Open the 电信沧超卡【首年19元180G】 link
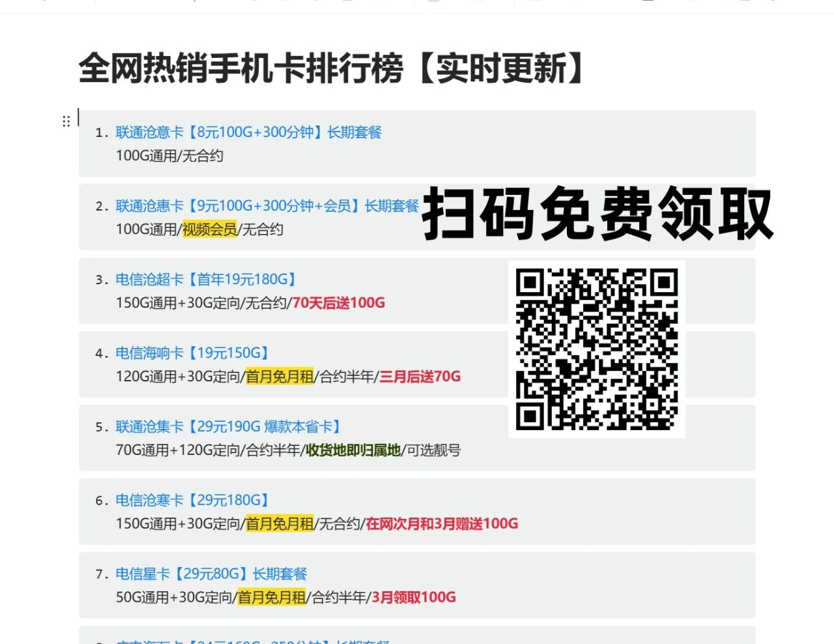Screen dimensions: 834x644 [x=206, y=280]
